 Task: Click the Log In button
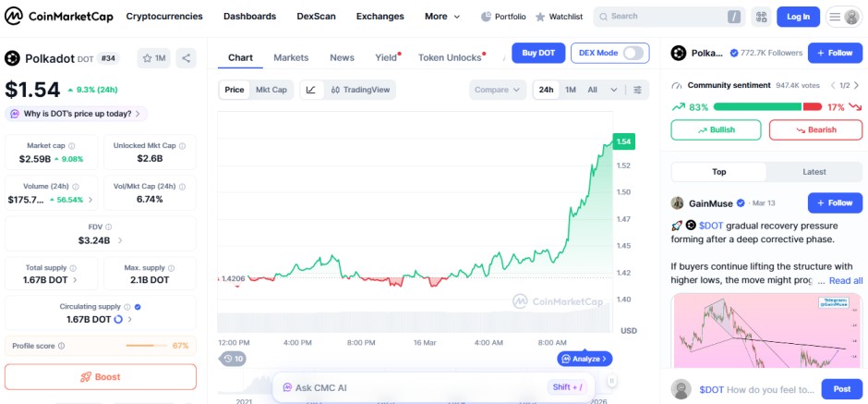[798, 17]
